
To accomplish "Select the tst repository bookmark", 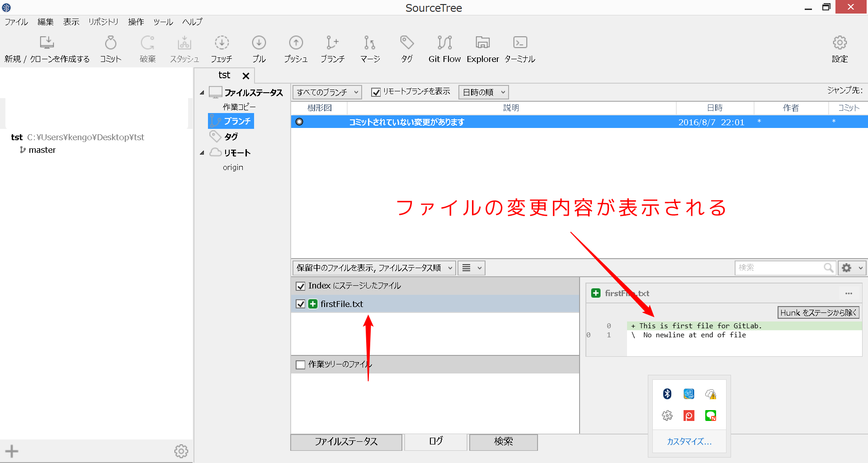I will (77, 137).
